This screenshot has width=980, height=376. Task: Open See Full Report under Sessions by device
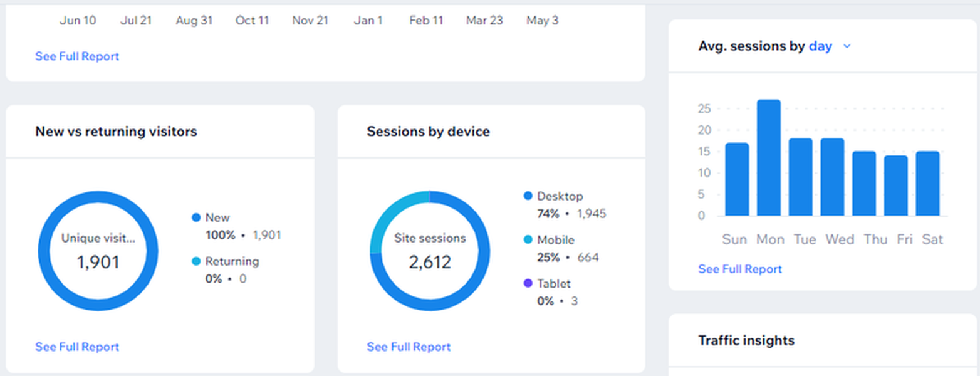click(x=409, y=347)
